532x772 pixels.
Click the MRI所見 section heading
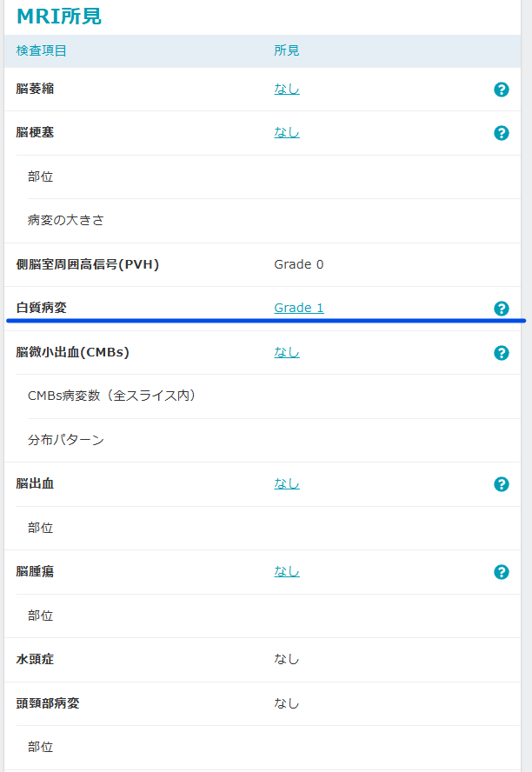59,16
